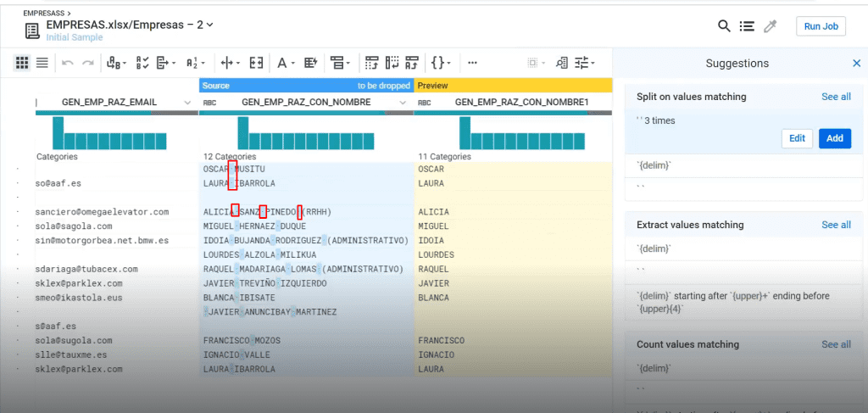Open the recipe list icon
Screen dimensions: 868x413
747,26
